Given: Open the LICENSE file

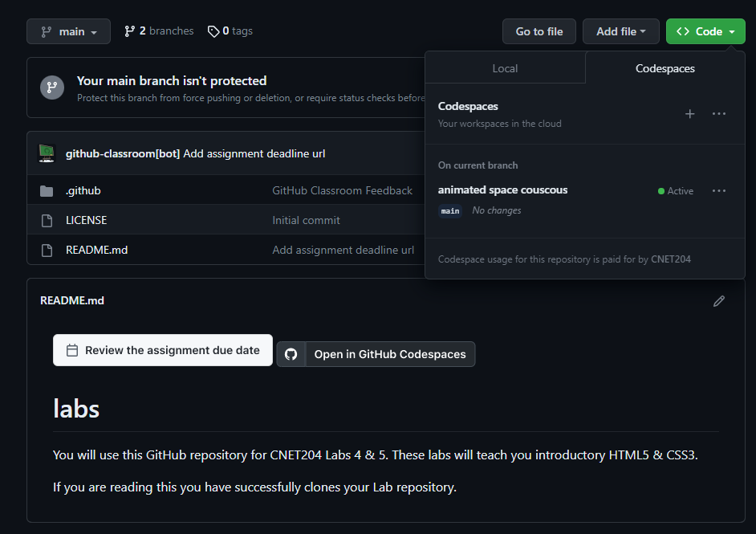Looking at the screenshot, I should pos(86,219).
